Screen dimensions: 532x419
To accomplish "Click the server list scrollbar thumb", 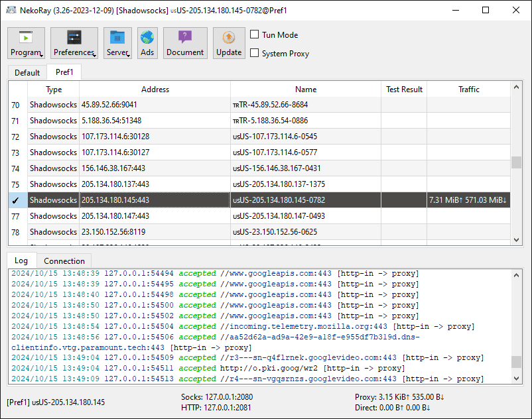I will pyautogui.click(x=516, y=162).
